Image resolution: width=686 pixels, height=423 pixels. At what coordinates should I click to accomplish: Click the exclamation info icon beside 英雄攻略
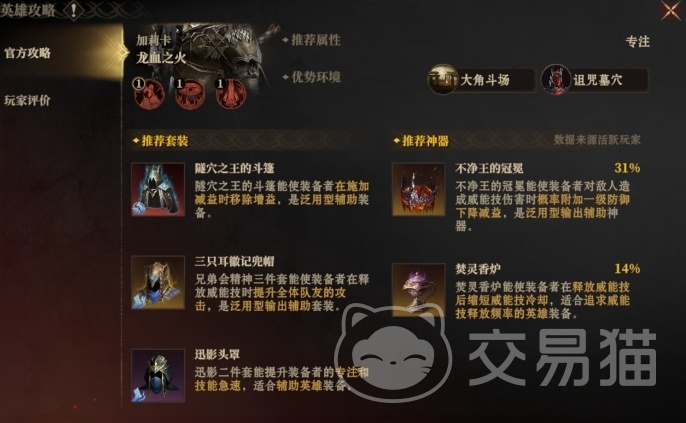[74, 10]
